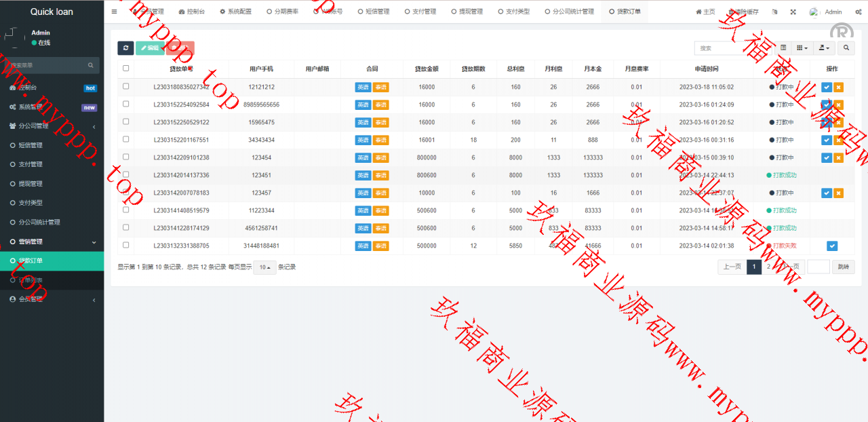Select the checkbox of order L2303132331388705
The width and height of the screenshot is (868, 422).
[x=125, y=246]
